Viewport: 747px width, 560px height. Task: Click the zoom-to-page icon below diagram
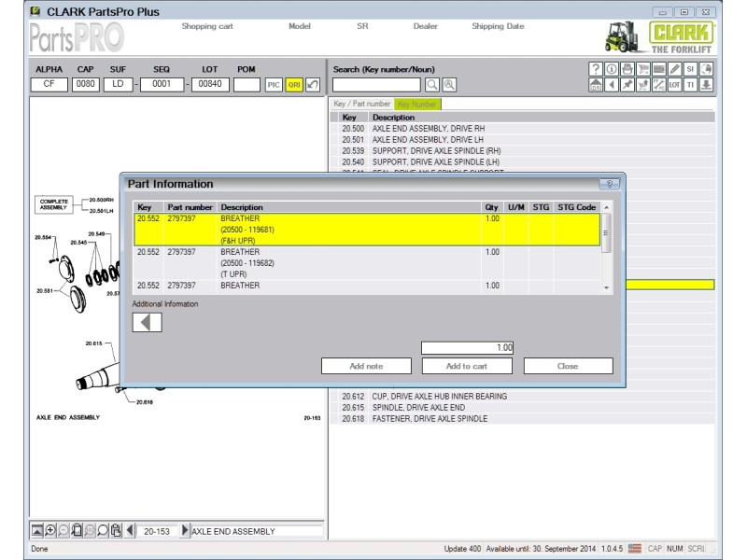click(77, 530)
